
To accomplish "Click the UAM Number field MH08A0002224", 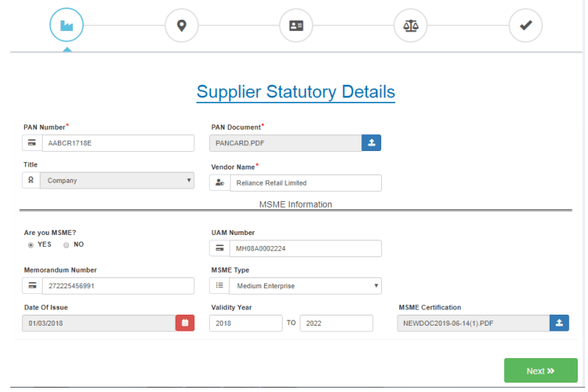I will pos(305,248).
